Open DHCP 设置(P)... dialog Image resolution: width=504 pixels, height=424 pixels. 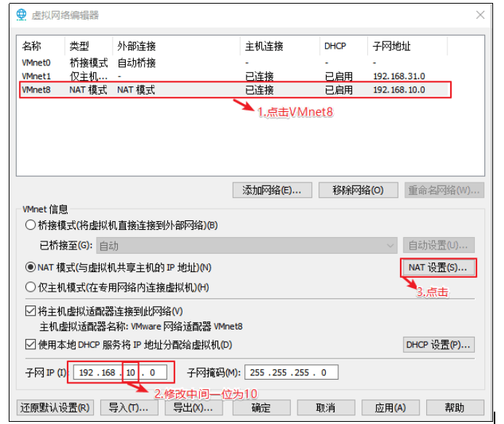tap(439, 345)
